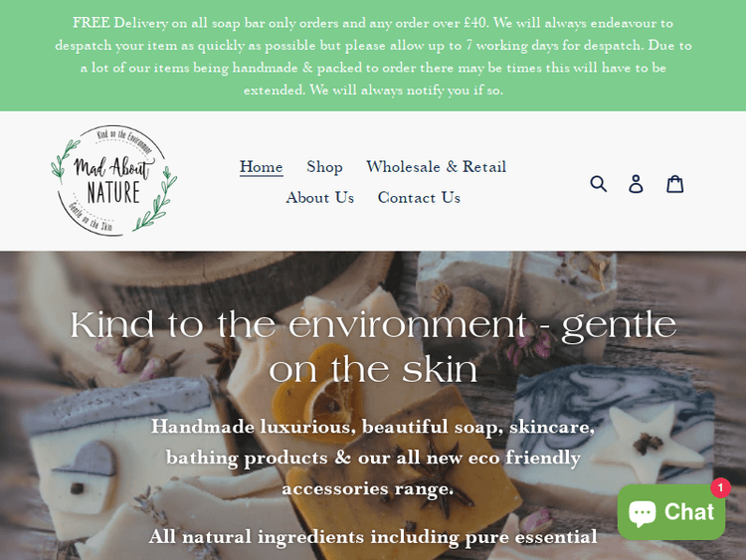This screenshot has width=746, height=560.
Task: Click the Mad About Nature logo
Action: point(113,181)
